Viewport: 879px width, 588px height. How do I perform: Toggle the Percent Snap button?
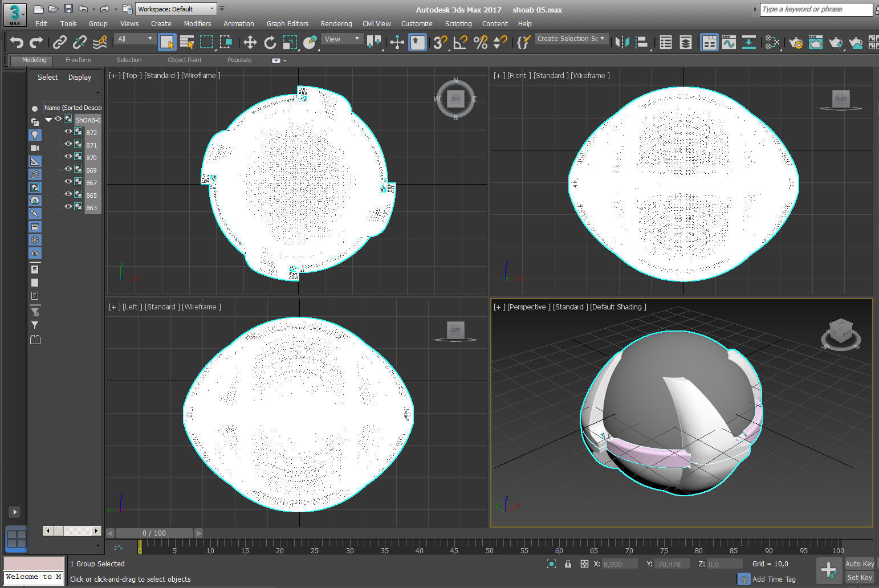tap(481, 42)
